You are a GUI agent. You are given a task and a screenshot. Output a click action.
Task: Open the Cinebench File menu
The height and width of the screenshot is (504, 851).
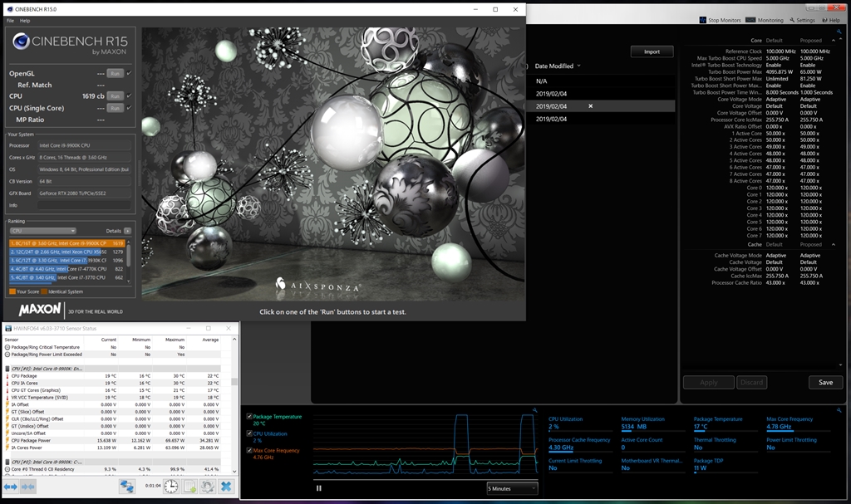(x=10, y=20)
